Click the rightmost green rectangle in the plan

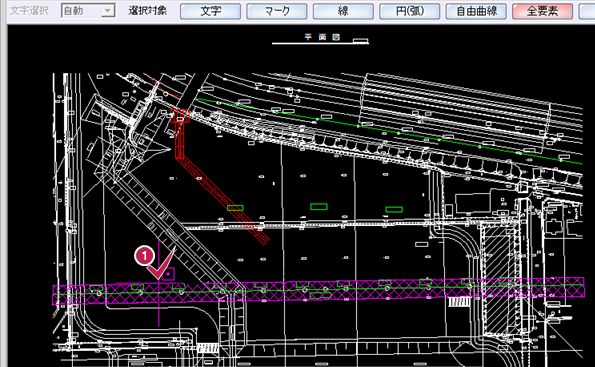[x=394, y=209]
